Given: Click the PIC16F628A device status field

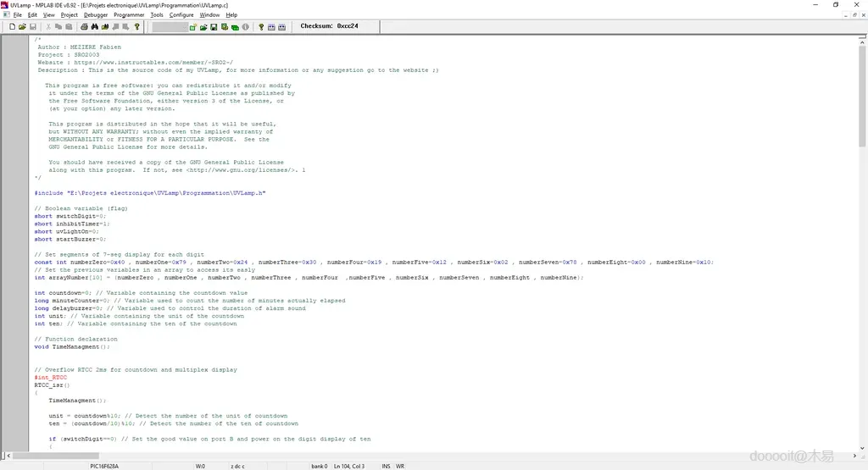Looking at the screenshot, I should click(x=104, y=466).
